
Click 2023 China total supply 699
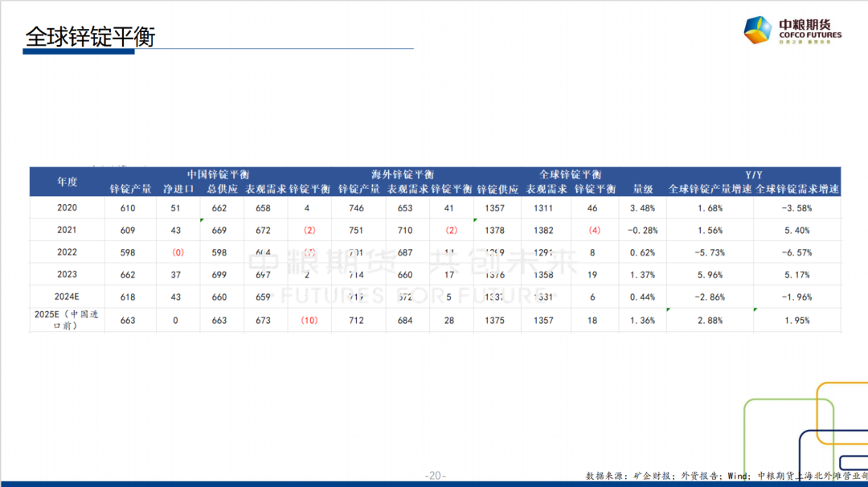[x=219, y=275]
